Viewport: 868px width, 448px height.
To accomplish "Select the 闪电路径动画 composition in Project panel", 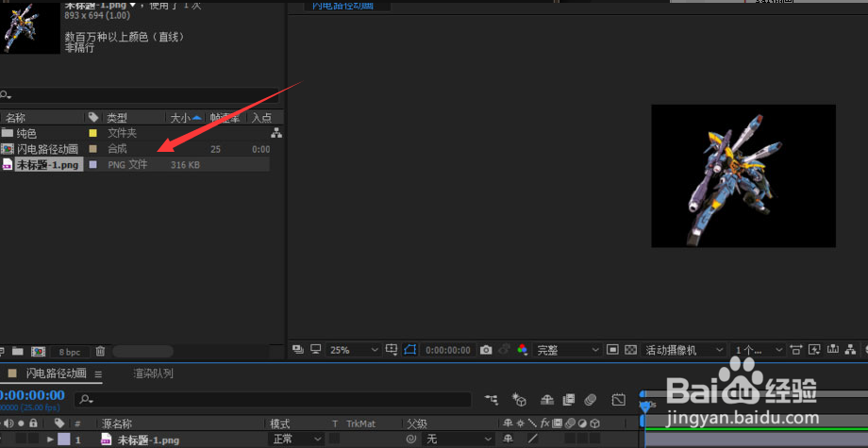I will pos(47,149).
